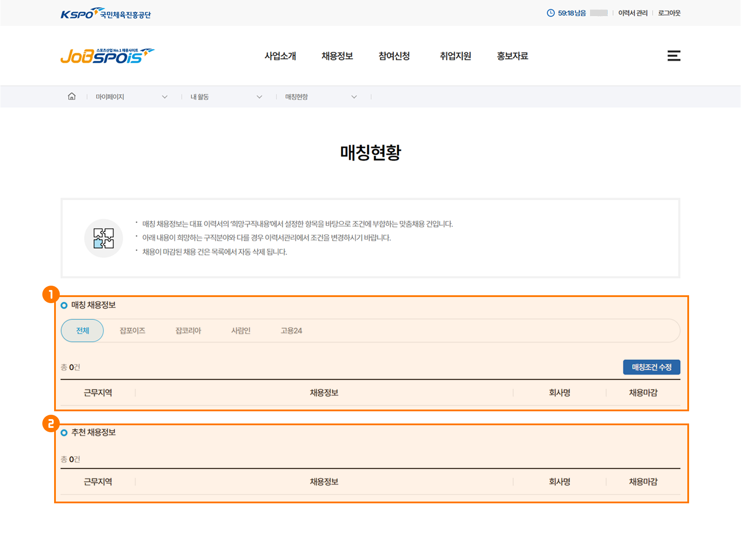Click the KSPO 국민체육진흥공단 logo

pyautogui.click(x=106, y=14)
